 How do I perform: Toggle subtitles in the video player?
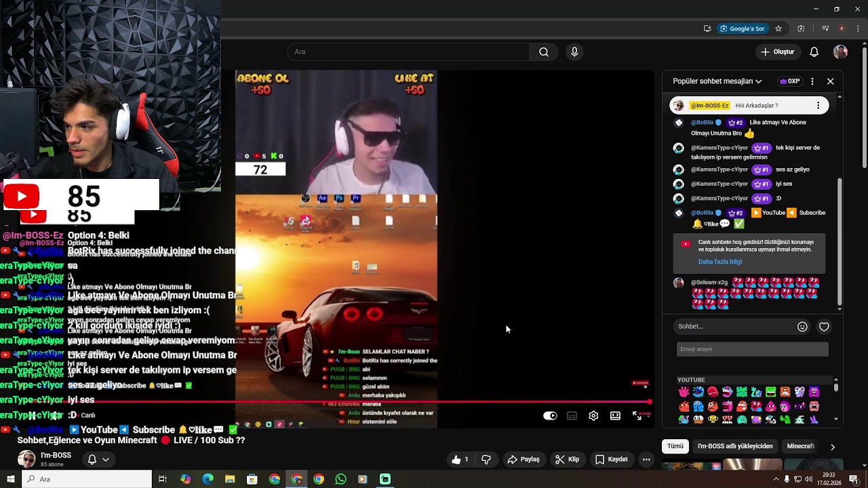tap(572, 416)
